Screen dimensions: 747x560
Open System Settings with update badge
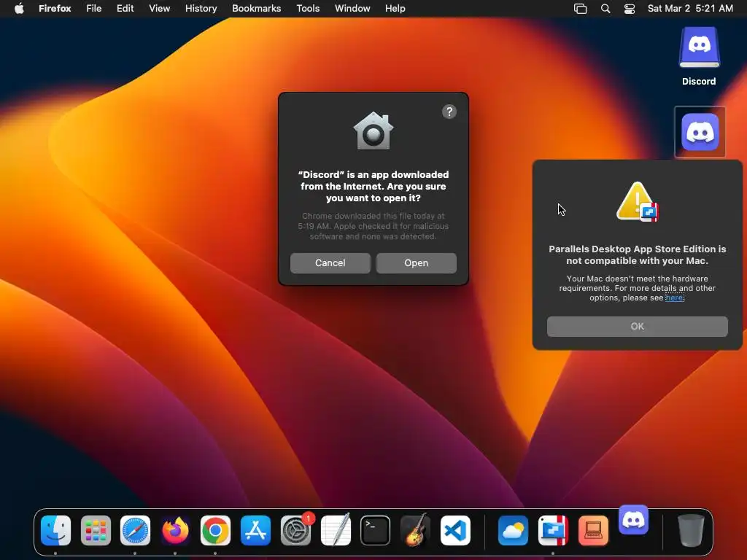pos(296,530)
